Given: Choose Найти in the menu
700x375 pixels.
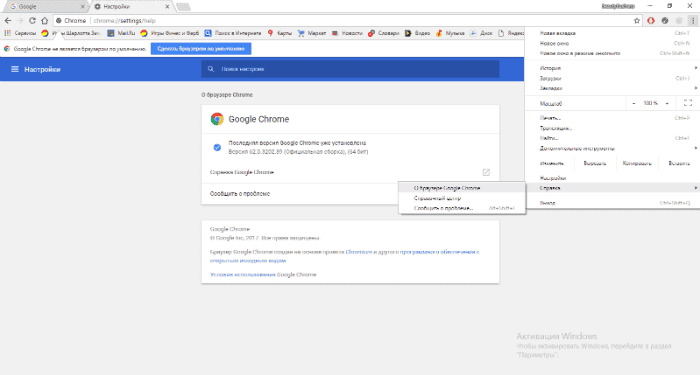Looking at the screenshot, I should (612, 138).
